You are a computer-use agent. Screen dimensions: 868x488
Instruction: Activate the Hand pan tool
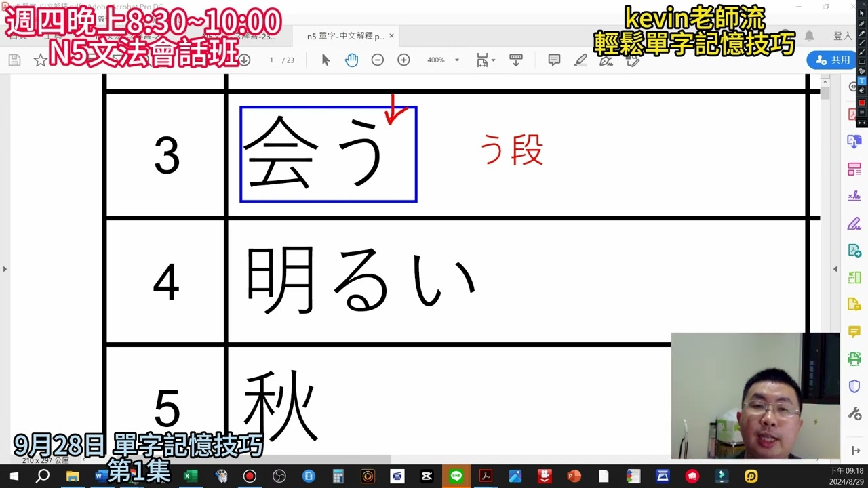[351, 60]
